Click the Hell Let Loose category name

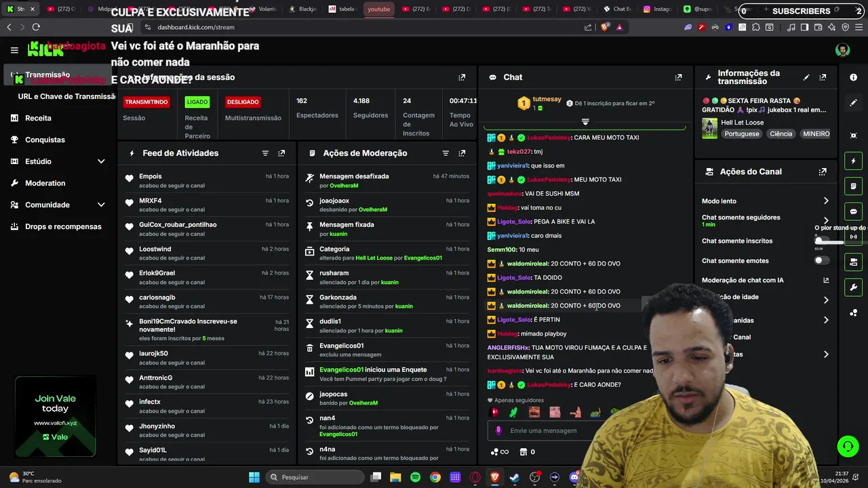[x=742, y=123]
